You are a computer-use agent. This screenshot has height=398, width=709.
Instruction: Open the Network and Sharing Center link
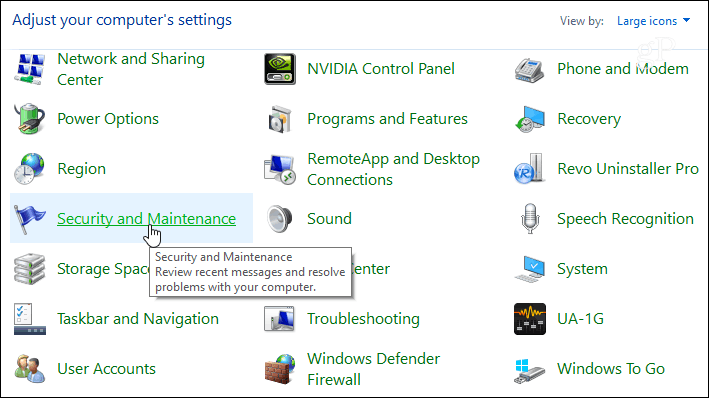coord(131,69)
